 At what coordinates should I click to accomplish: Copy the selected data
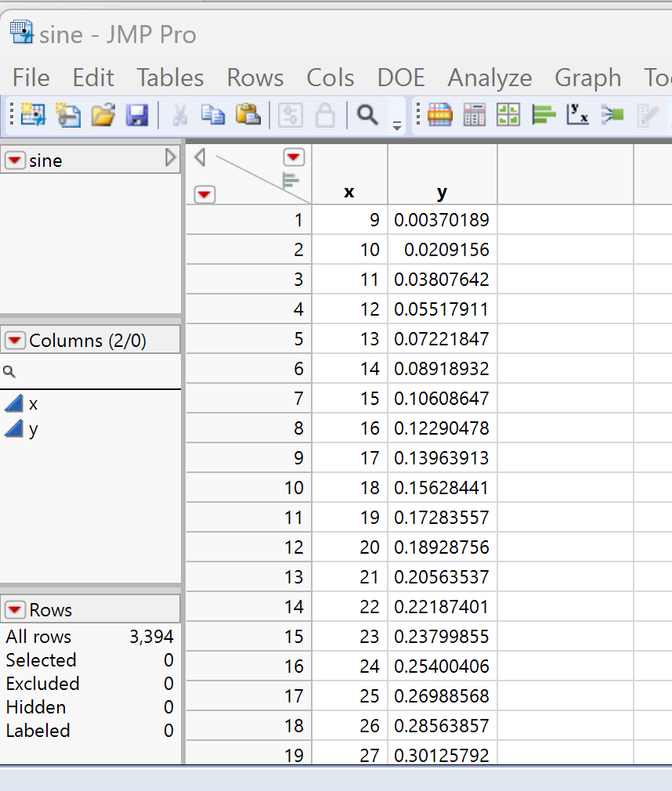pos(212,114)
